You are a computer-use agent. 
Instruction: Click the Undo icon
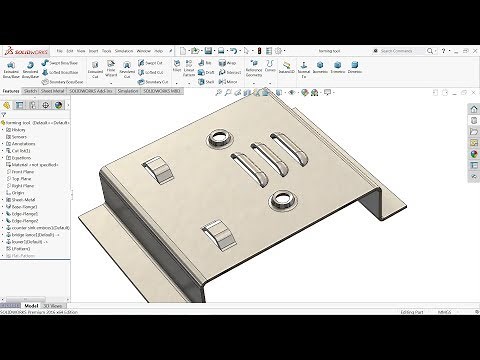pos(233,51)
